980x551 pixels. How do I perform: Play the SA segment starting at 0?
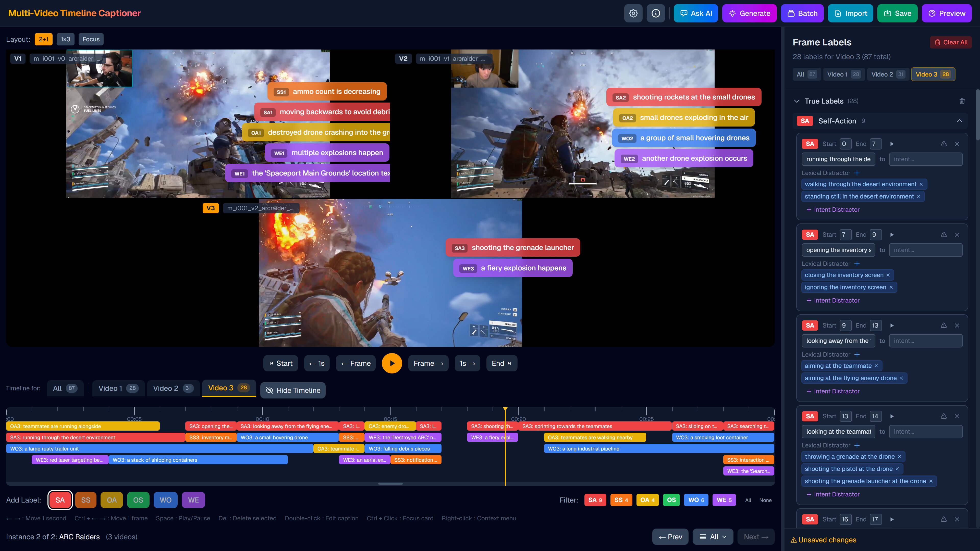click(892, 144)
